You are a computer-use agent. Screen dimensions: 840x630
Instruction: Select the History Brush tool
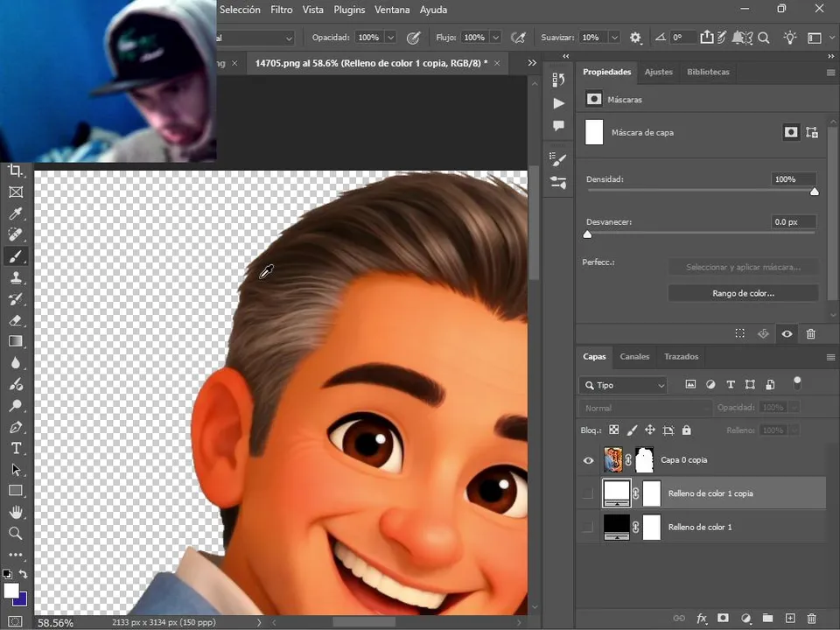16,299
